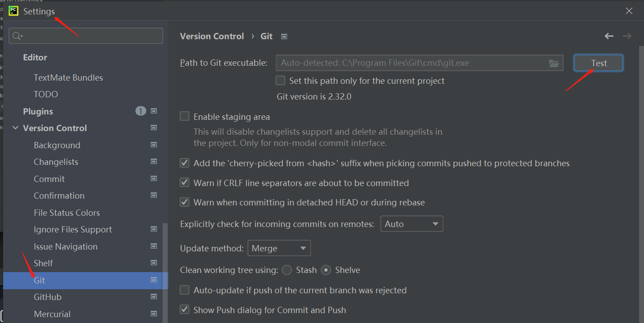Click the project icon beside Changelists

[154, 162]
